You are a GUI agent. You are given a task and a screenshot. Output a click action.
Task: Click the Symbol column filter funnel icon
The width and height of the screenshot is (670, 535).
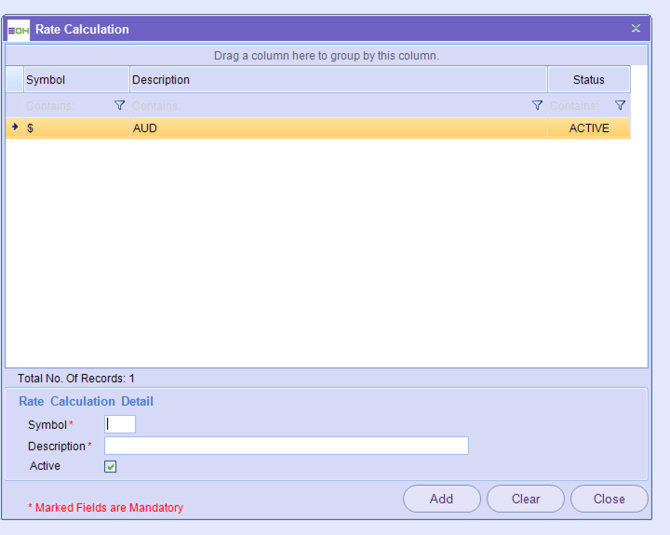[x=120, y=105]
